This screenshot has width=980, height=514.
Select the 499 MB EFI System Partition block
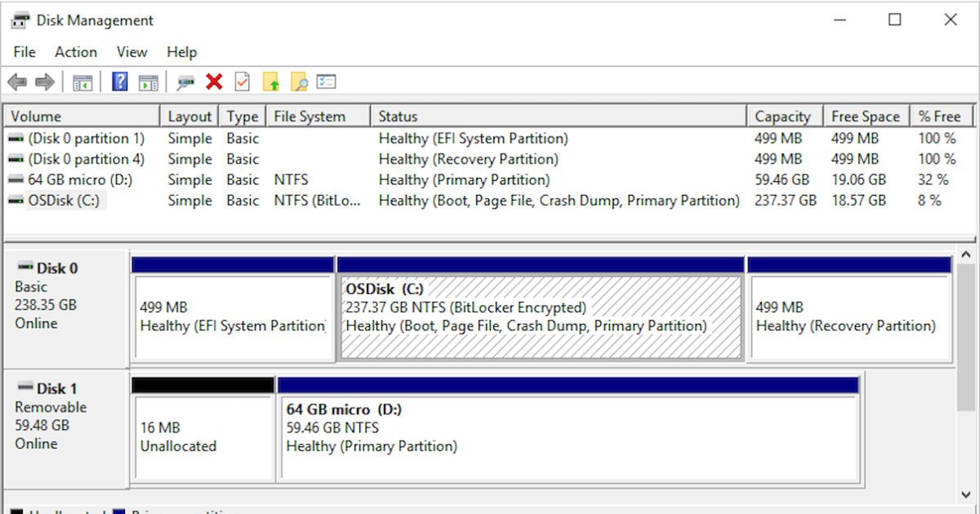pyautogui.click(x=233, y=309)
